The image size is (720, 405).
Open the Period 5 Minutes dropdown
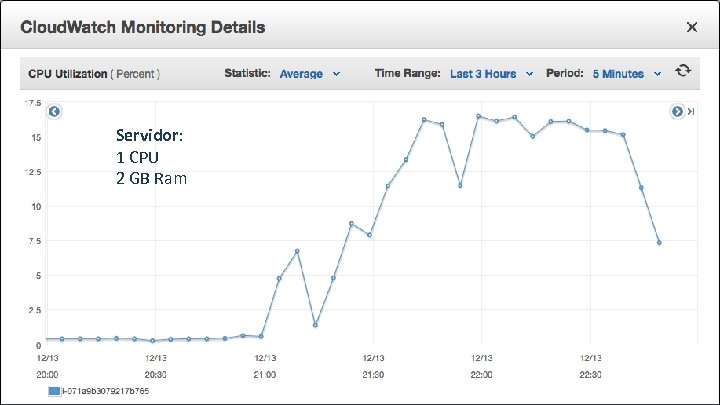(627, 73)
